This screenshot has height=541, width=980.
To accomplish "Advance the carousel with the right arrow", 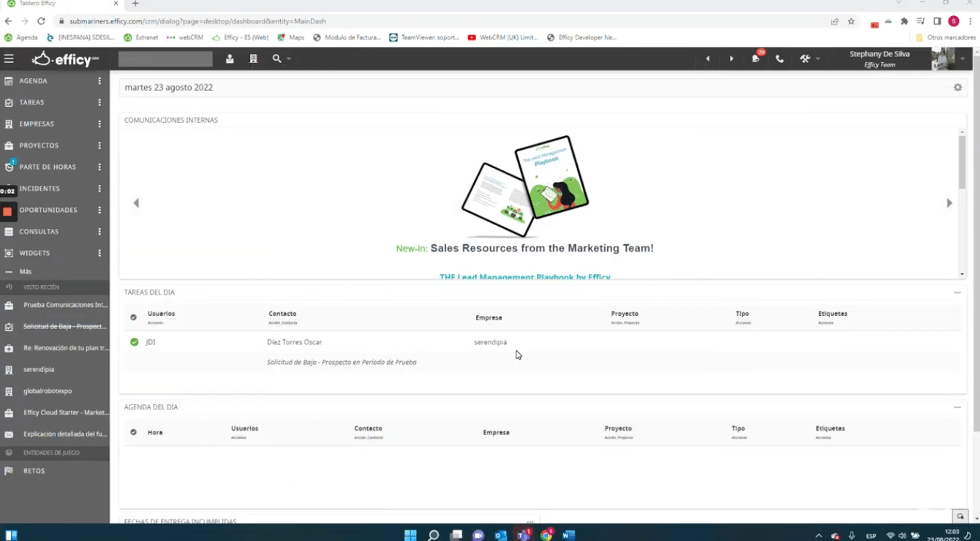I will click(949, 203).
